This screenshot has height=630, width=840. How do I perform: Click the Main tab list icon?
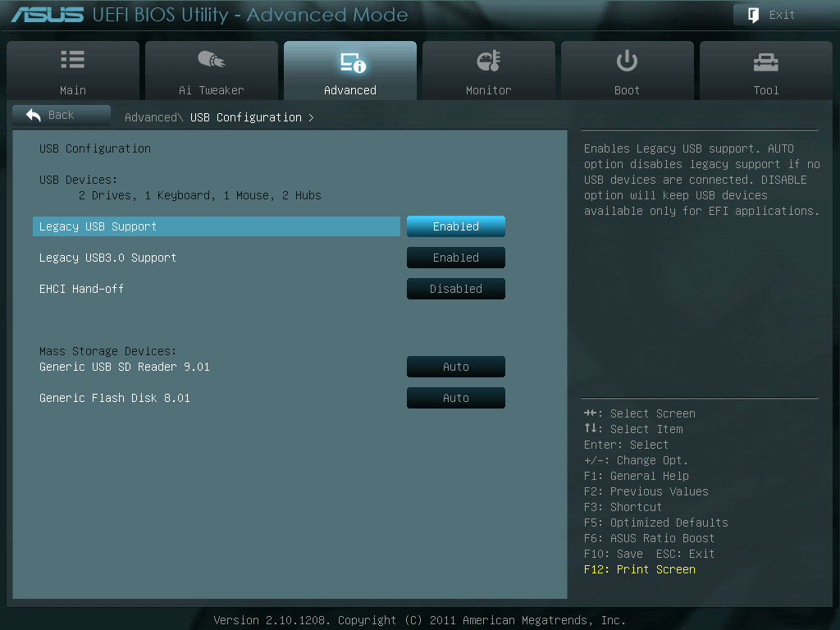73,59
